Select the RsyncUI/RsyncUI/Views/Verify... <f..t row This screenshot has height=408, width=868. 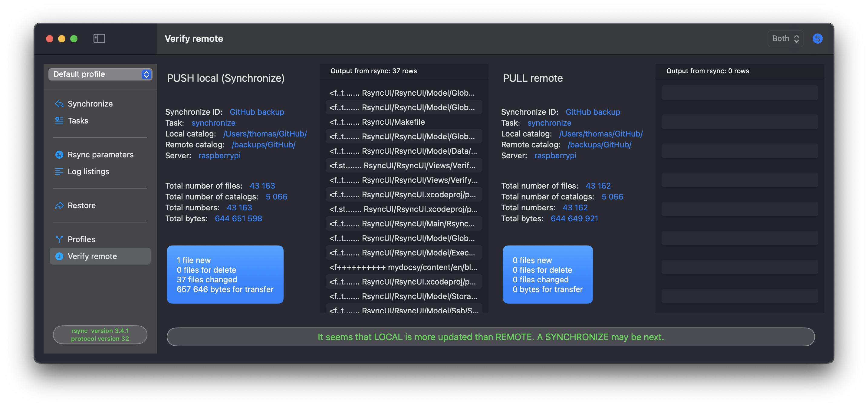(x=404, y=179)
